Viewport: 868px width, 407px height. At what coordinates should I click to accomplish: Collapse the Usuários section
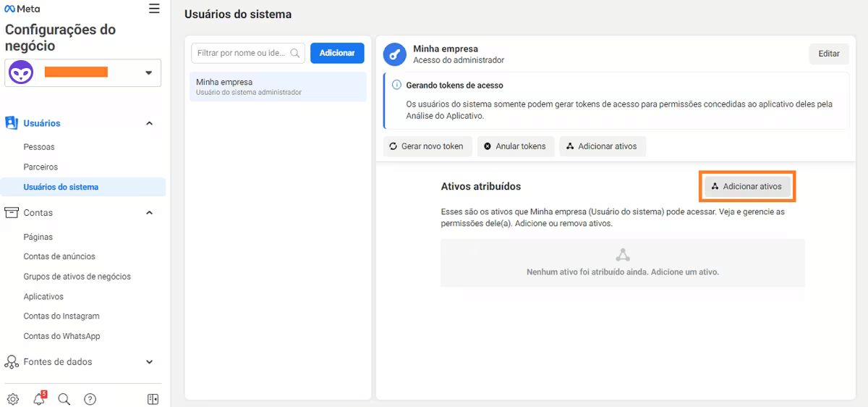point(149,123)
